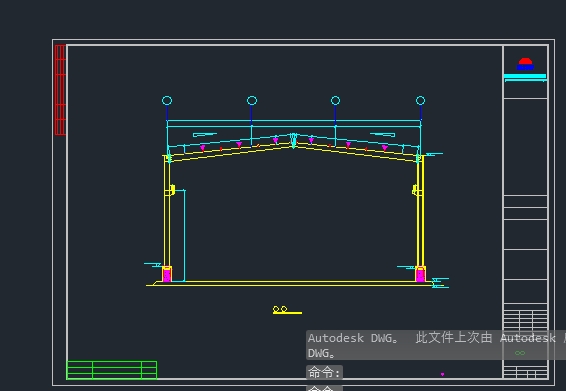
Task: Click the small green infinity symbol in title block
Action: click(520, 353)
